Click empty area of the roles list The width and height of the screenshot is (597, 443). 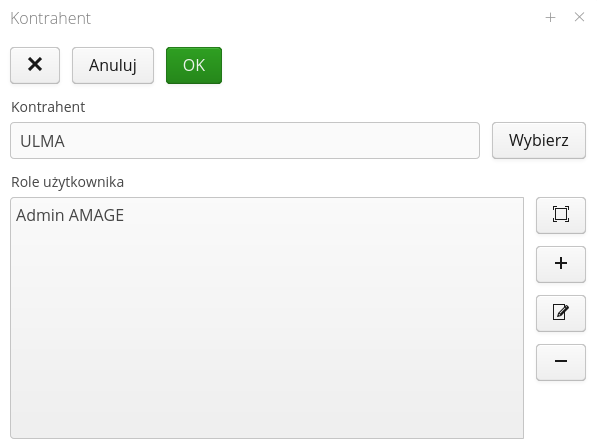(x=267, y=331)
